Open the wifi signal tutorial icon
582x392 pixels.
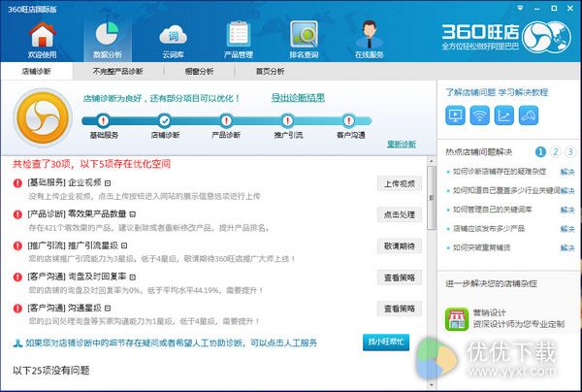point(479,115)
